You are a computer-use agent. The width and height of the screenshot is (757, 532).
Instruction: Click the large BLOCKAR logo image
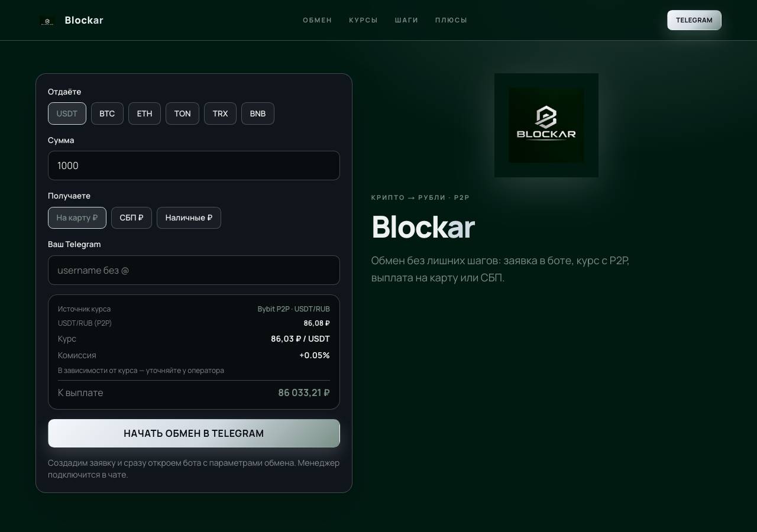point(546,125)
